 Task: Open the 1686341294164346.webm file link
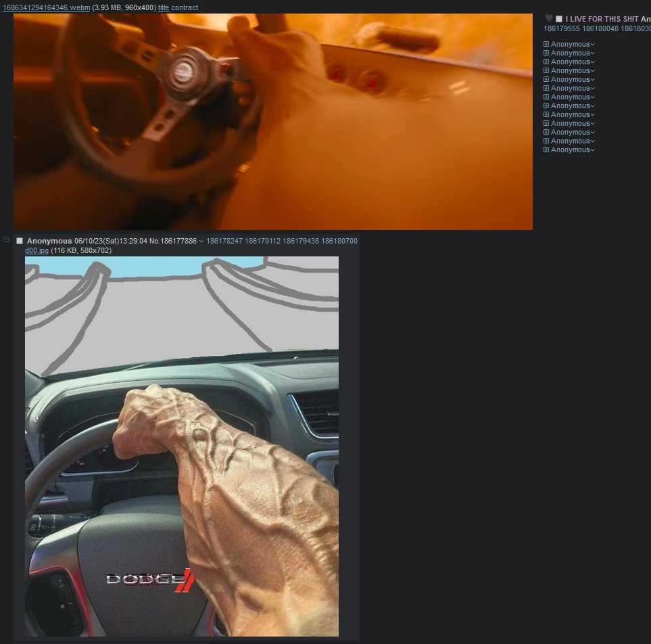coord(47,7)
